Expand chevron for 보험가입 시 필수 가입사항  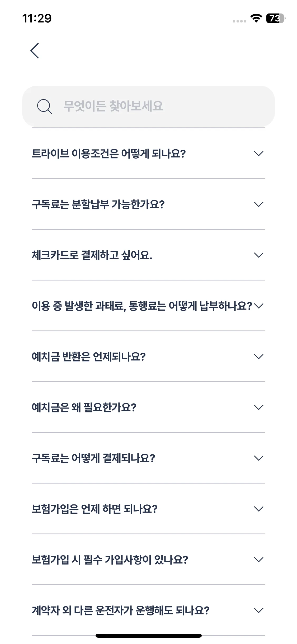[258, 560]
